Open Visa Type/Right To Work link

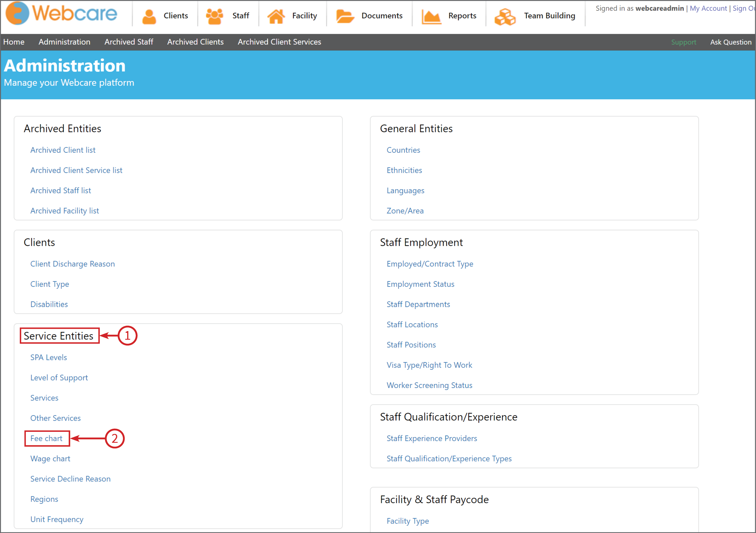429,365
